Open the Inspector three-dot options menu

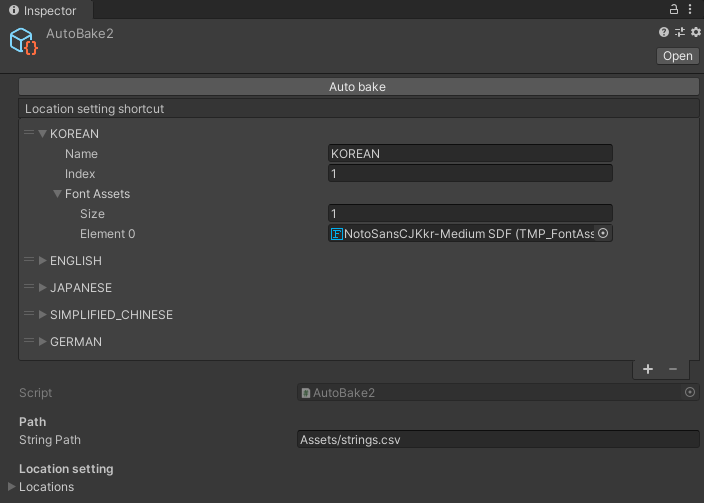(x=690, y=9)
